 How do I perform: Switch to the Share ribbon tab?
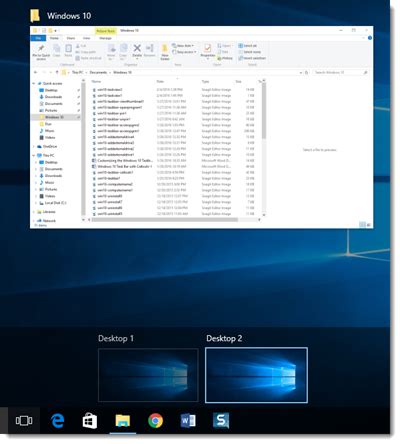coord(71,38)
